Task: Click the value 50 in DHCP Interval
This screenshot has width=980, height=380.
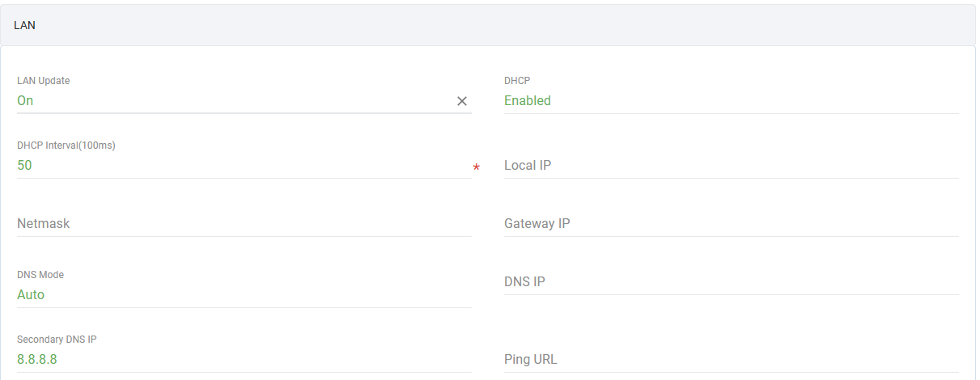Action: pos(24,166)
